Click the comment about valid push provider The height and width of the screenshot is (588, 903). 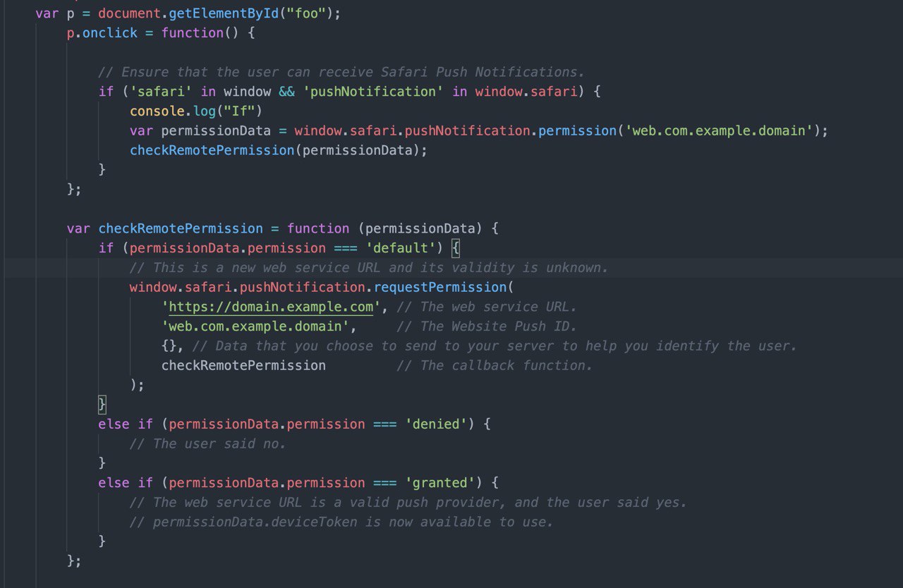pos(408,503)
